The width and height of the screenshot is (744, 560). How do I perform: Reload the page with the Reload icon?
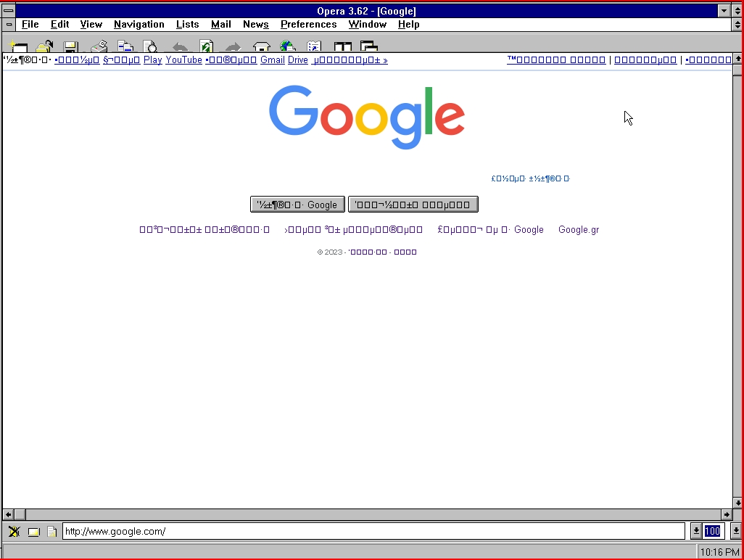pyautogui.click(x=207, y=46)
